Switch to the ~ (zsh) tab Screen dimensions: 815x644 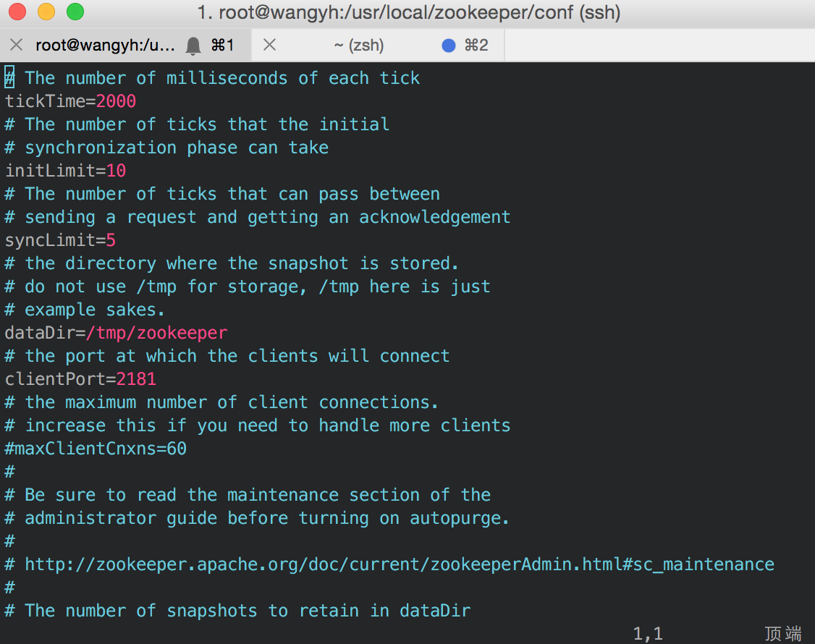(359, 46)
